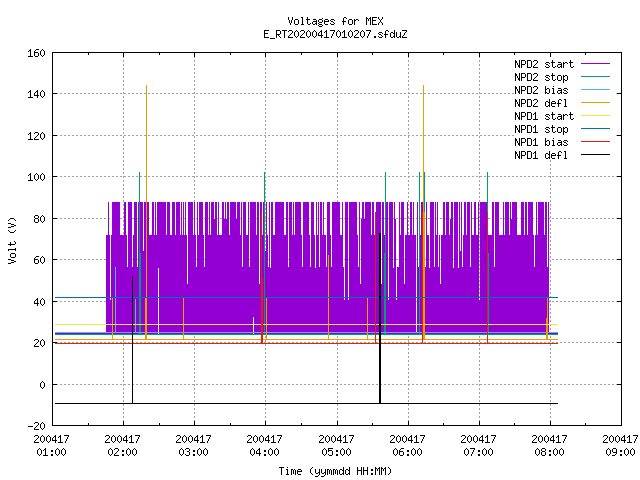Screen dimensions: 640x480
Task: Select the E_RT20200417010207.sfduZ subtitle
Action: [335, 34]
